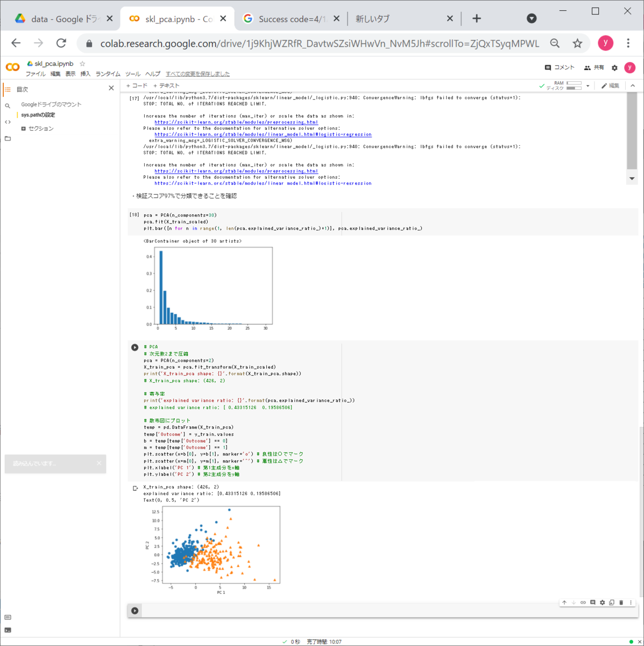Open Colab settings gear in header

coord(614,68)
